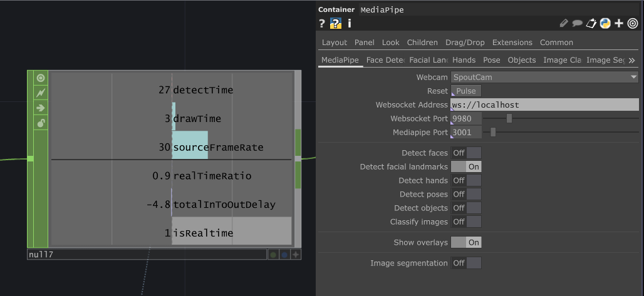Open the Panel page
This screenshot has width=644, height=296.
tap(365, 43)
